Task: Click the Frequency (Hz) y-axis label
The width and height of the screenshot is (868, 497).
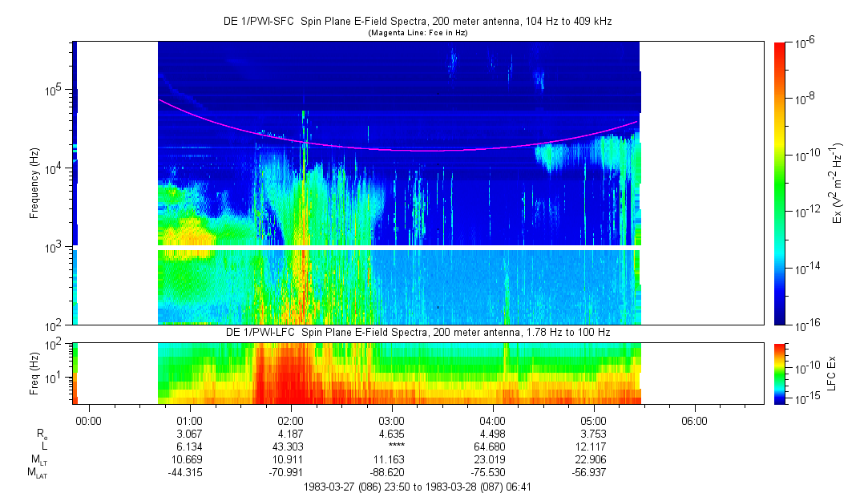Action: tap(34, 184)
